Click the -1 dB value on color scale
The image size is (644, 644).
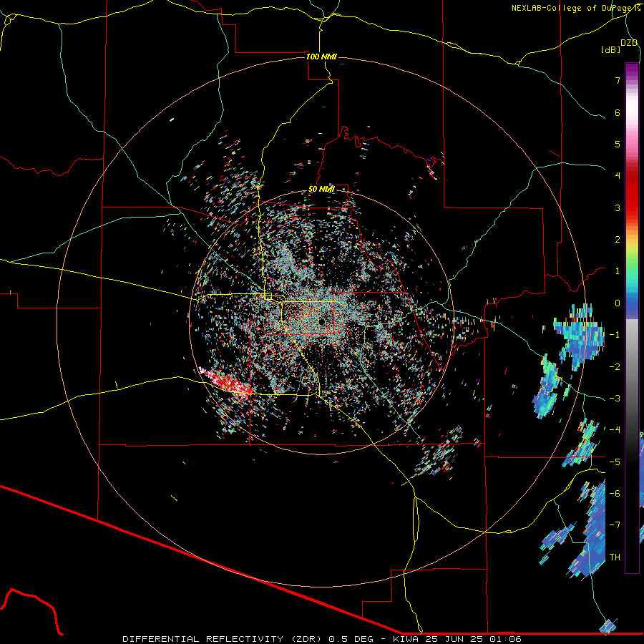(615, 335)
